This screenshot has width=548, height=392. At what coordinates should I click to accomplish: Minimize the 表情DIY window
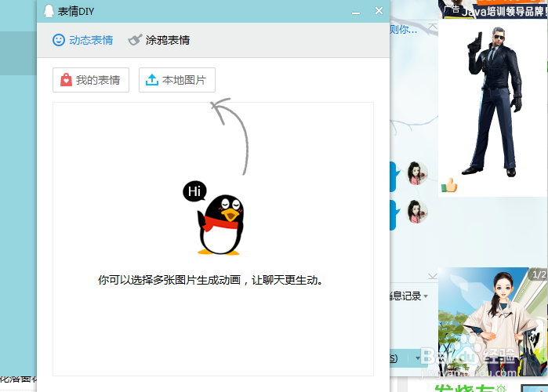click(x=356, y=12)
